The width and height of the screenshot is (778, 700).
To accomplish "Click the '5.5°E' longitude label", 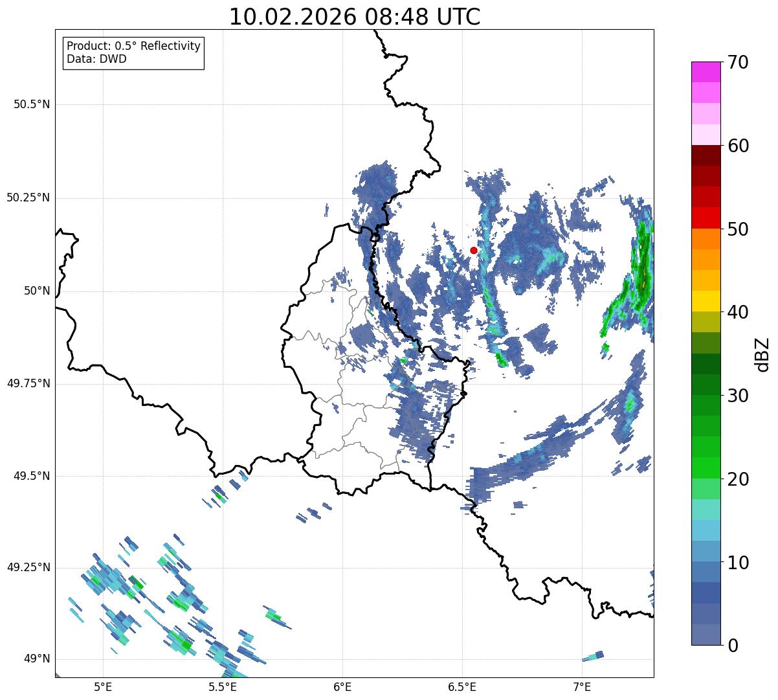I will click(x=223, y=686).
